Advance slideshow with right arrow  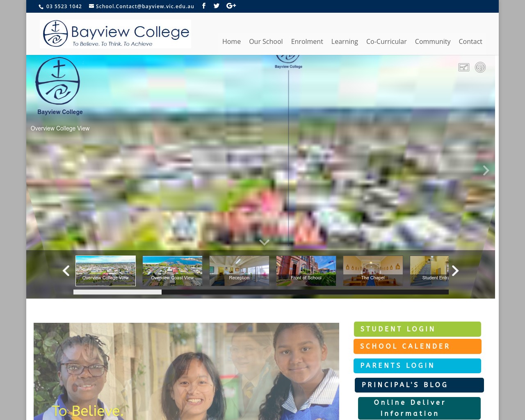click(486, 170)
